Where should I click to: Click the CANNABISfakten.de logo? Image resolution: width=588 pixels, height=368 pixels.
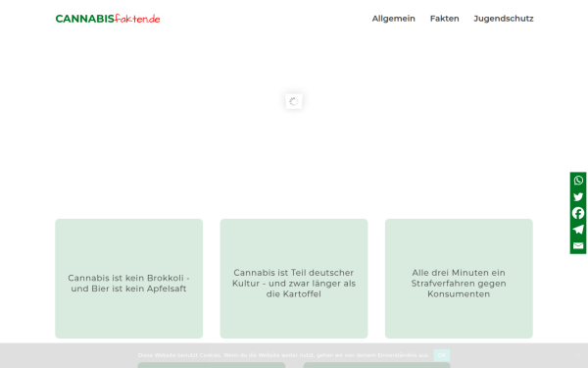point(108,19)
